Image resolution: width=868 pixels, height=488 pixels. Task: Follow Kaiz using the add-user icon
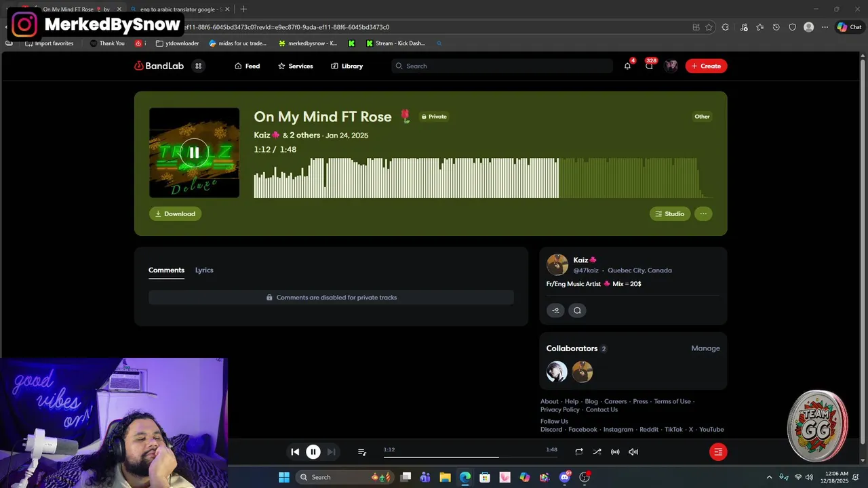555,310
